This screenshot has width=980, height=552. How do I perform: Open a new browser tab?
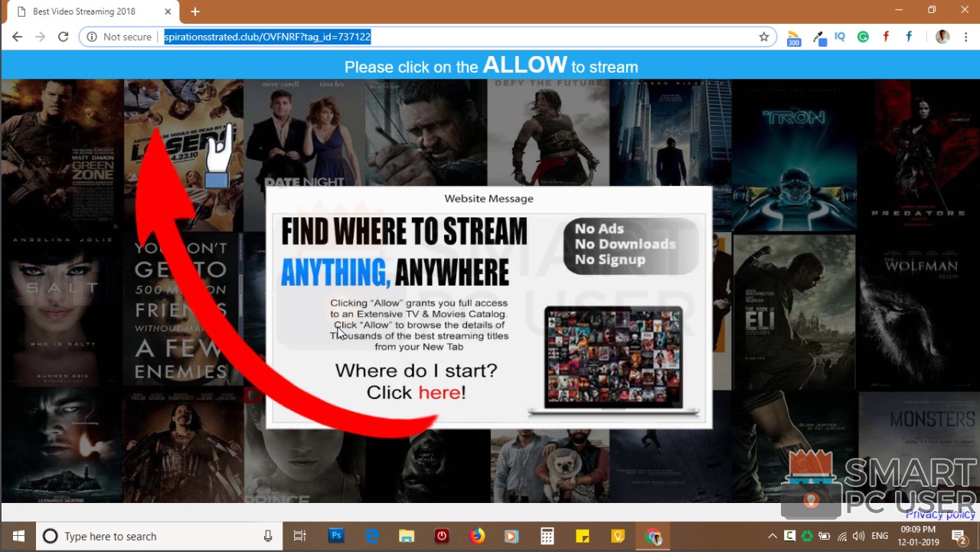pyautogui.click(x=194, y=11)
